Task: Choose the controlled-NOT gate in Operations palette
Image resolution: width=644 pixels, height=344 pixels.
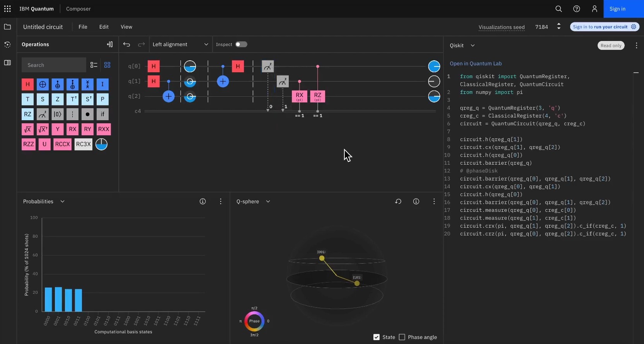Action: point(58,84)
